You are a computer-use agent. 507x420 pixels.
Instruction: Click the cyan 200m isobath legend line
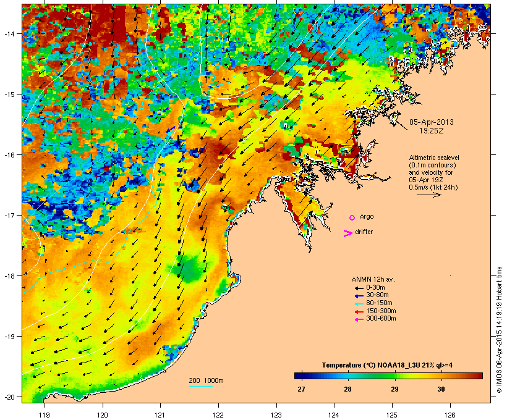(200, 386)
